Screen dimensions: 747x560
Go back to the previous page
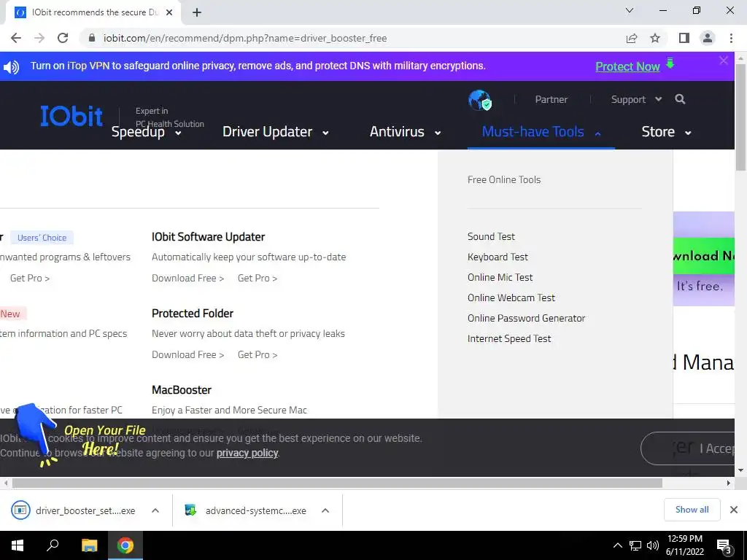pyautogui.click(x=16, y=38)
